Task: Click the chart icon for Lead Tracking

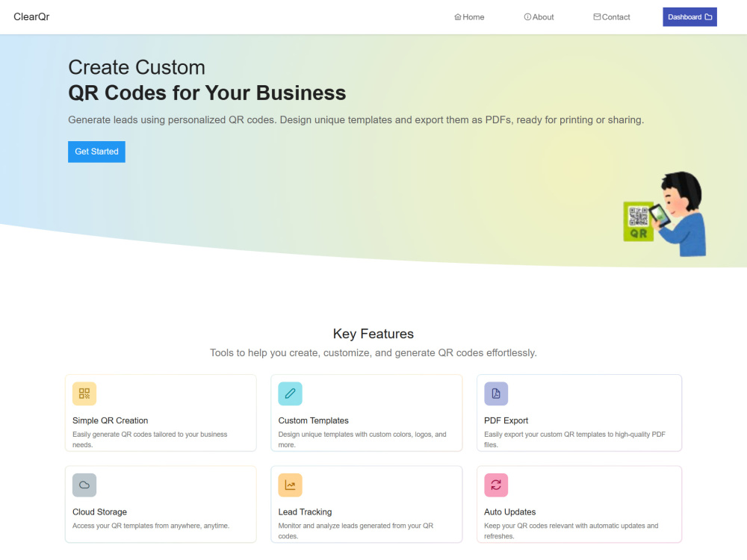Action: [290, 485]
